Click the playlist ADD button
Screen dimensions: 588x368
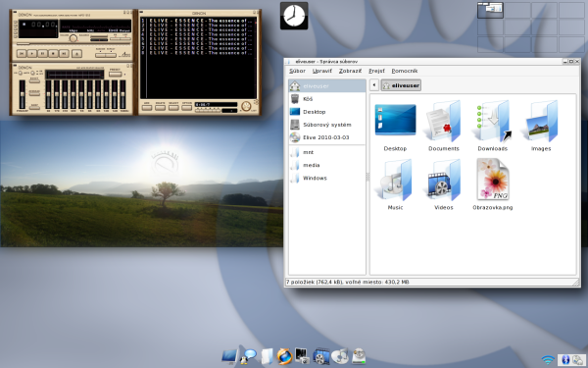point(147,108)
